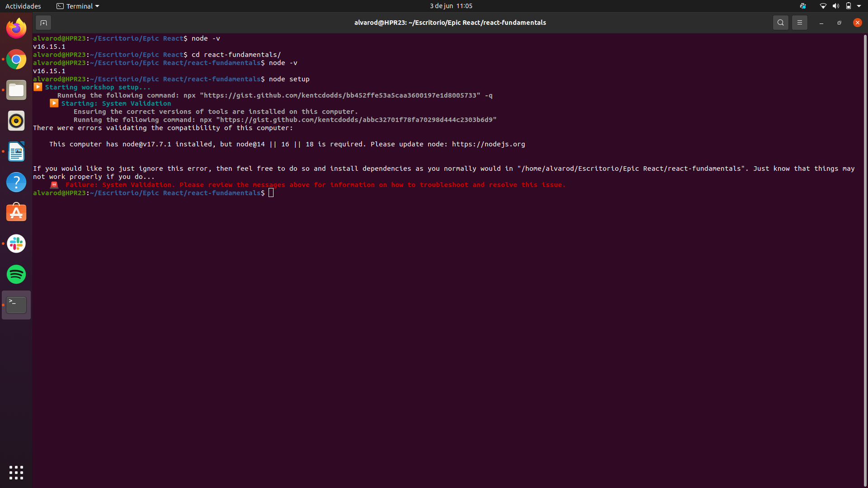The height and width of the screenshot is (488, 868).
Task: Open Spotify from the dock
Action: 16,274
